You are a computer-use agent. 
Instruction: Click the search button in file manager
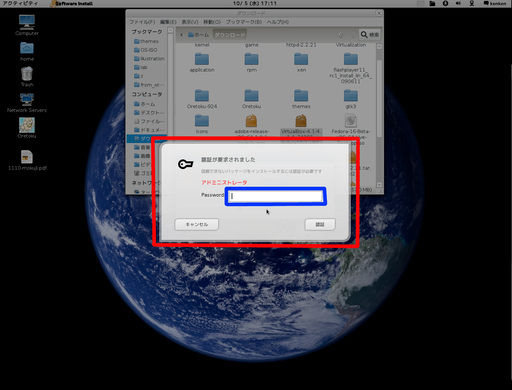click(370, 35)
